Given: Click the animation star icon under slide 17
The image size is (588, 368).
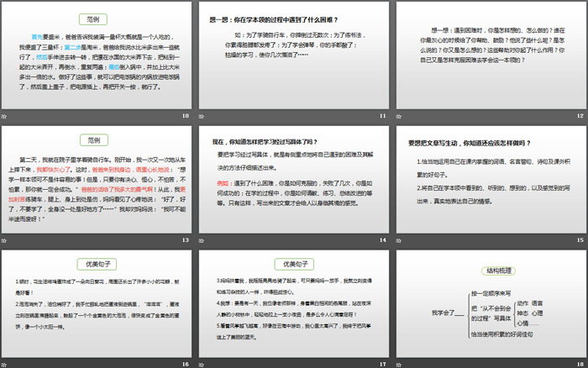Looking at the screenshot, I should tap(202, 364).
